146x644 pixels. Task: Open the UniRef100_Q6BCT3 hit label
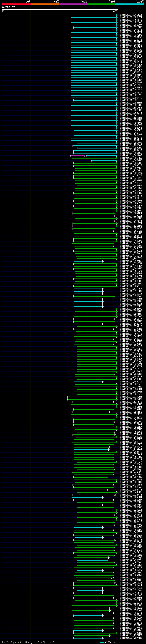click(131, 113)
